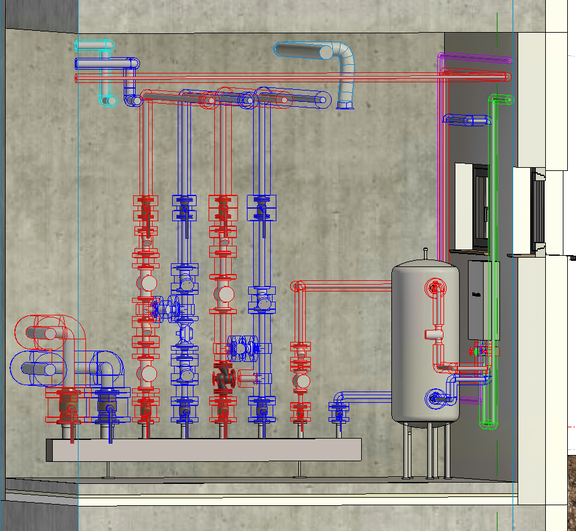Click the grey electrical panel box on the right wall
Image resolution: width=576 pixels, height=531 pixels.
coord(477,300)
